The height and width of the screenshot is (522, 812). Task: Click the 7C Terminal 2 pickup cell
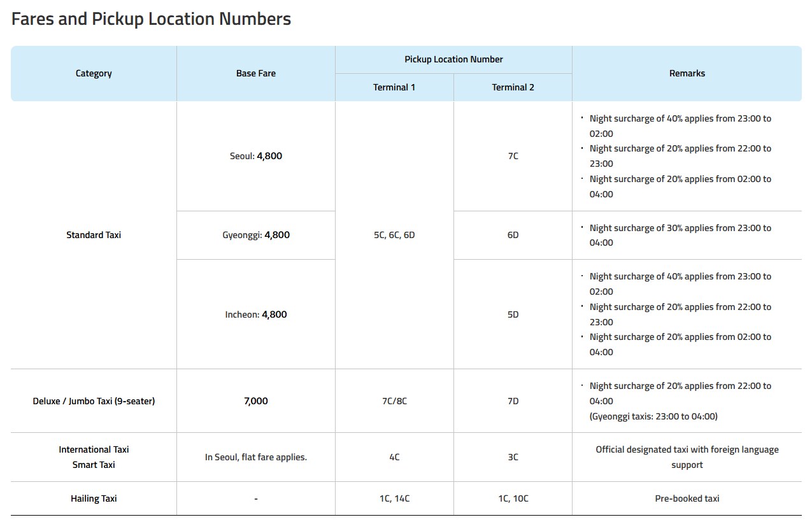[x=513, y=156]
